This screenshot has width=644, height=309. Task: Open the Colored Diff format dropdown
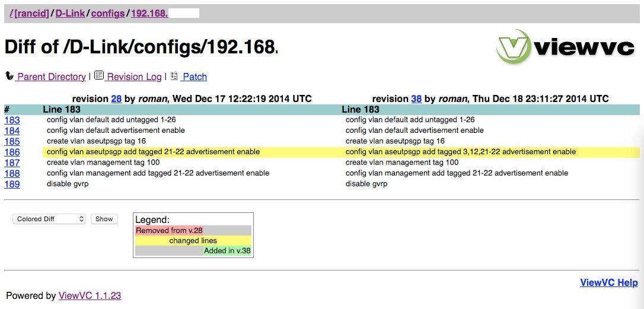(x=49, y=219)
